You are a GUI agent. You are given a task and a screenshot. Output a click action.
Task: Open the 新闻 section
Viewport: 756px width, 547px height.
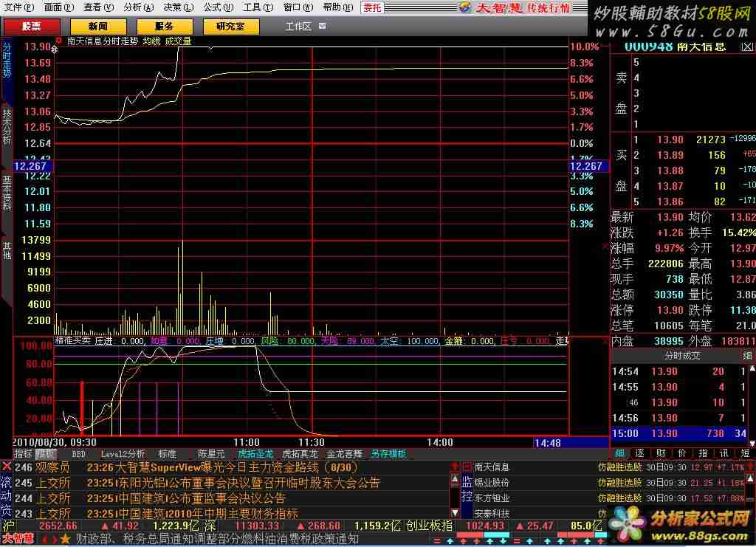pyautogui.click(x=98, y=26)
